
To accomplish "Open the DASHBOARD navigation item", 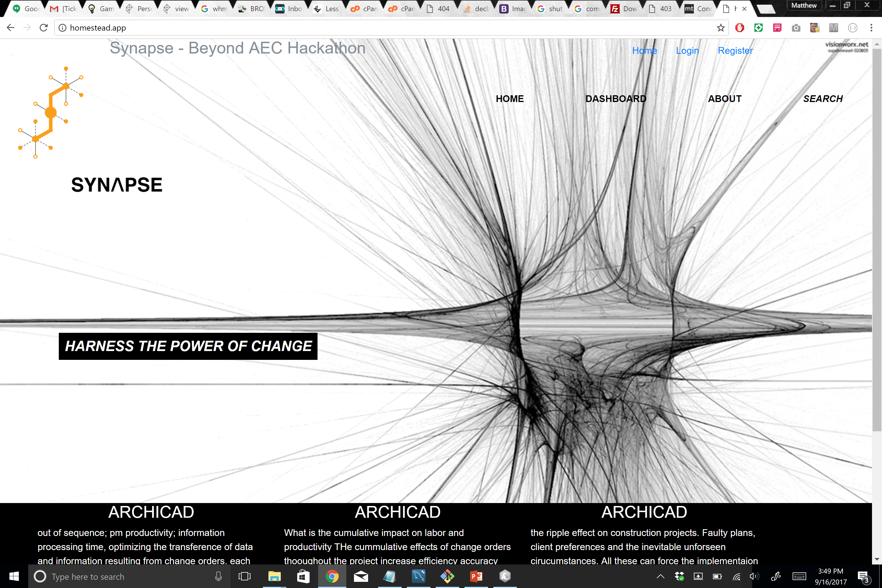I will (x=616, y=98).
